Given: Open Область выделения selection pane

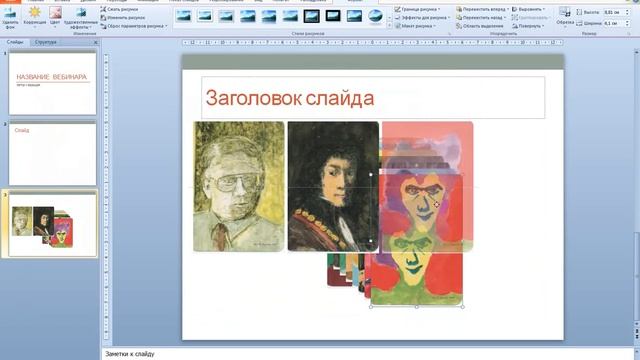Looking at the screenshot, I should (x=480, y=26).
